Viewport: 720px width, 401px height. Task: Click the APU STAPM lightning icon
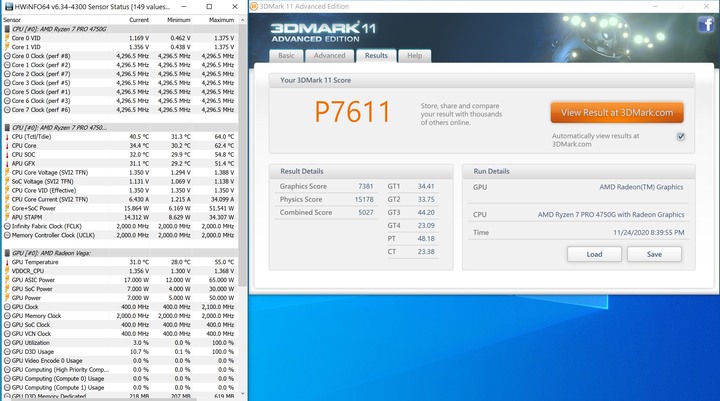click(x=7, y=217)
